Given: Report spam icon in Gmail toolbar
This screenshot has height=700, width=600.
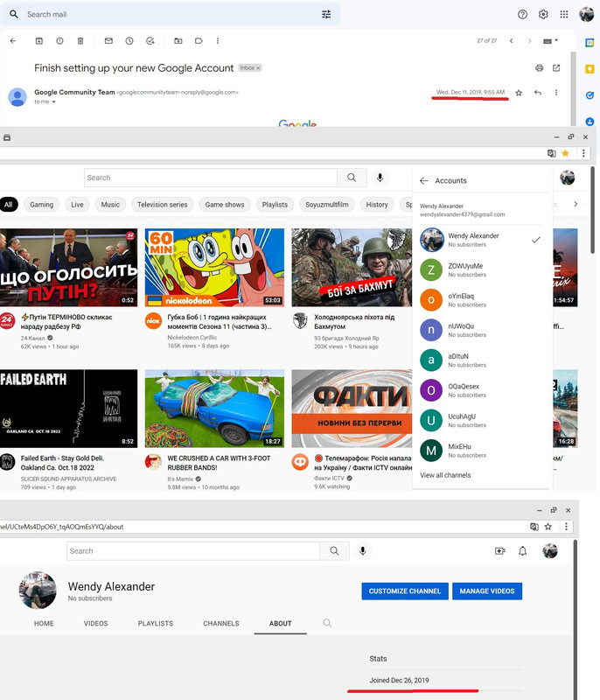Looking at the screenshot, I should coord(59,40).
